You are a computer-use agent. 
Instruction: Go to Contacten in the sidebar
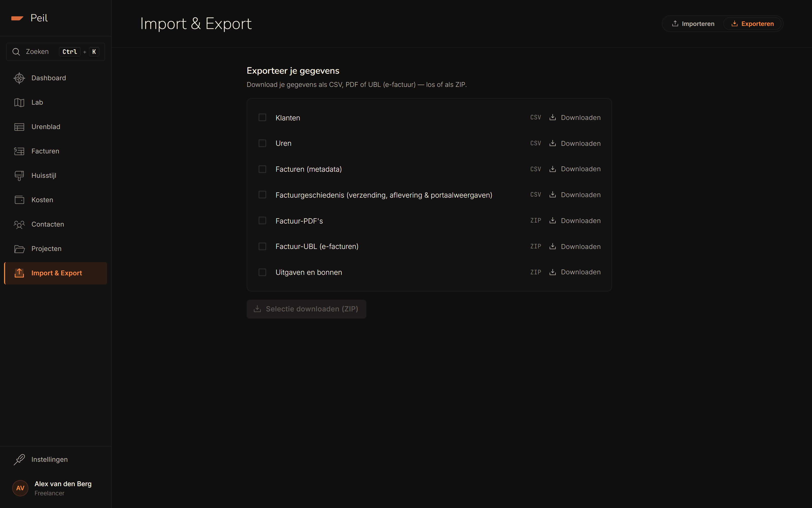tap(56, 225)
